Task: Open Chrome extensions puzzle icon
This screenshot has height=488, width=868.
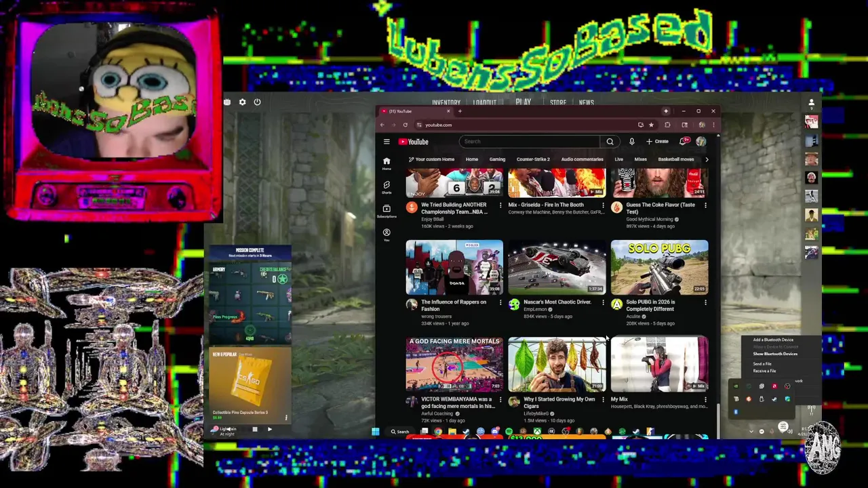Action: (667, 125)
